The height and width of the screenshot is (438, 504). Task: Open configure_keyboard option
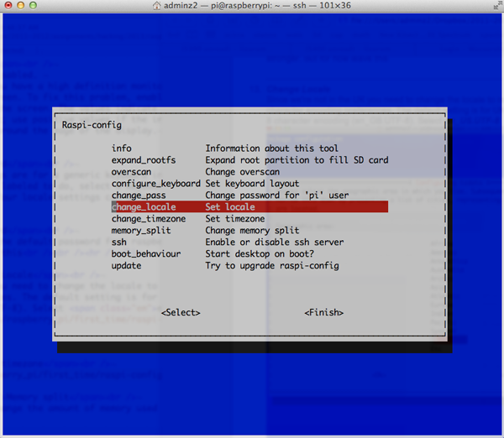click(x=156, y=184)
